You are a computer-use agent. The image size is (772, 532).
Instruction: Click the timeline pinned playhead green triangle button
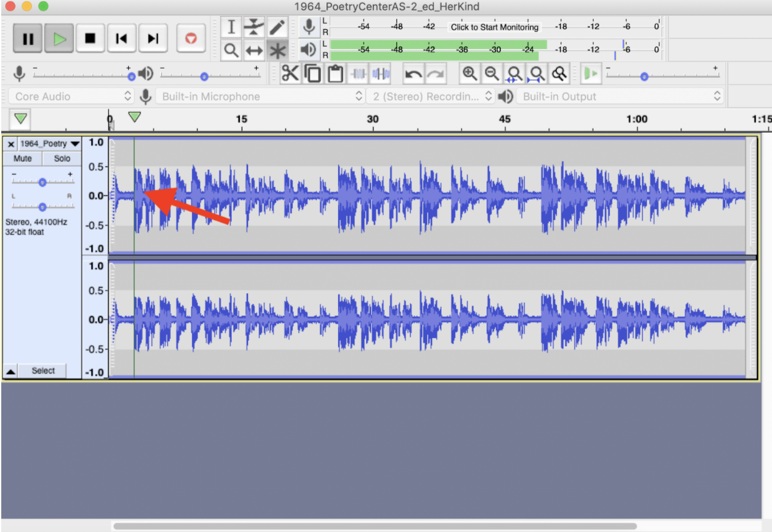(x=21, y=119)
